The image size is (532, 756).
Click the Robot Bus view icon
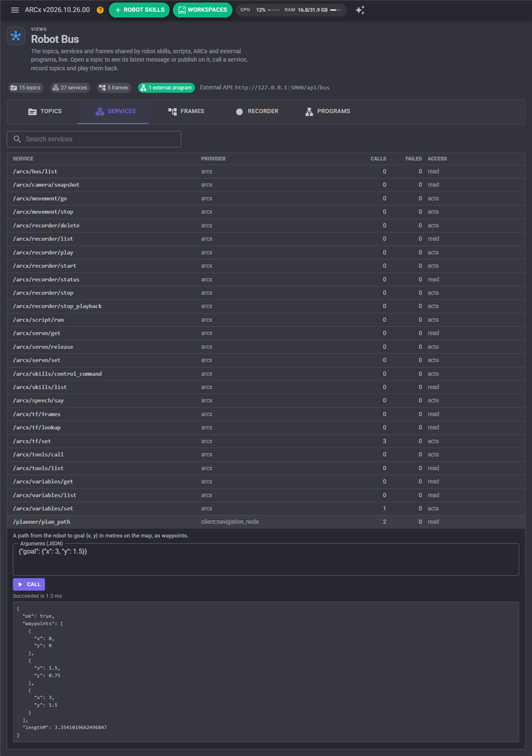(x=16, y=36)
